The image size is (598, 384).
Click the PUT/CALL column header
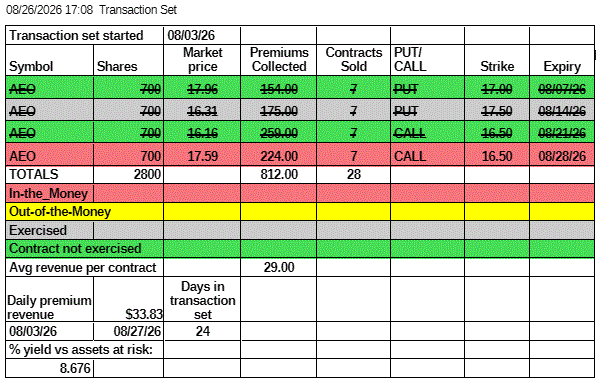pos(428,59)
